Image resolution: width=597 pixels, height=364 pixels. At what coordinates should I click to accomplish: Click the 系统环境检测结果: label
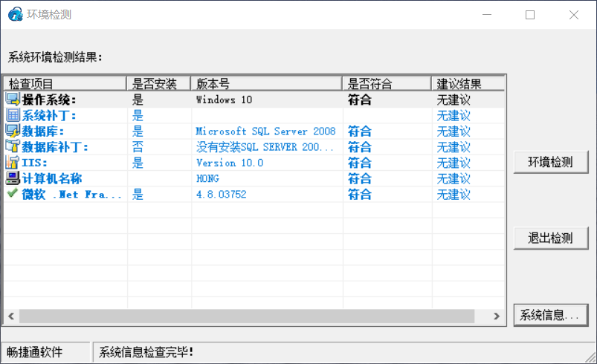[x=55, y=57]
